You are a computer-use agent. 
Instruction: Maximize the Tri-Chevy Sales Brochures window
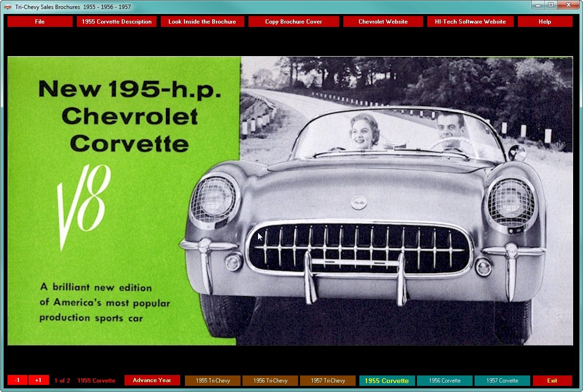pyautogui.click(x=551, y=5)
